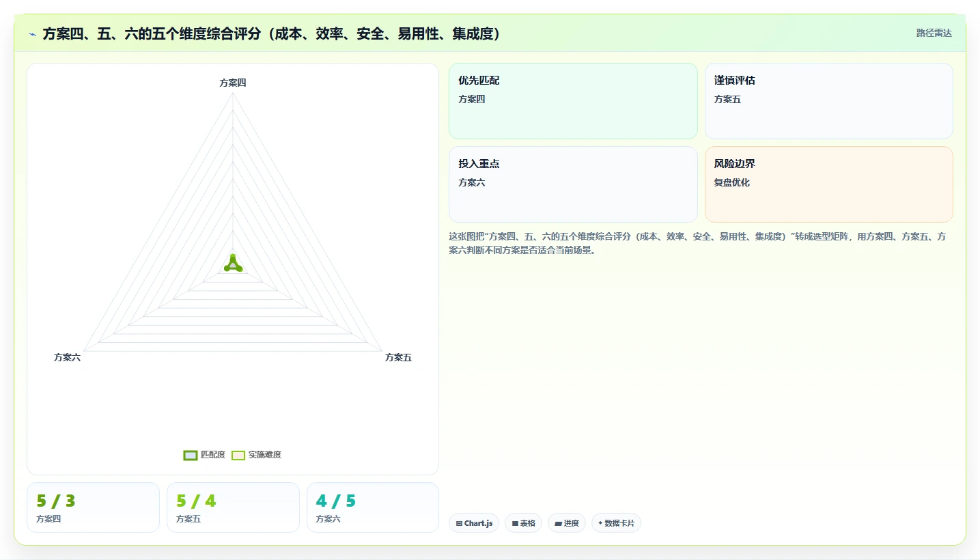Viewport: 980px width, 560px height.
Task: Click the 复盘优化 text in 风险边界 card
Action: click(732, 182)
